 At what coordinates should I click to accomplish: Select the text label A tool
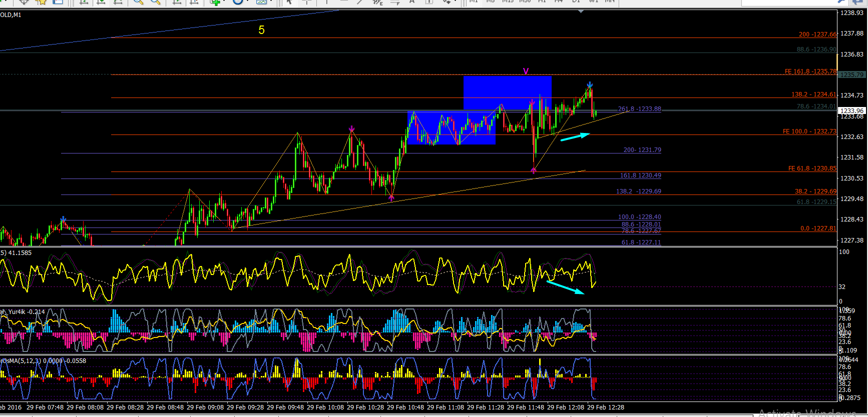click(x=412, y=2)
